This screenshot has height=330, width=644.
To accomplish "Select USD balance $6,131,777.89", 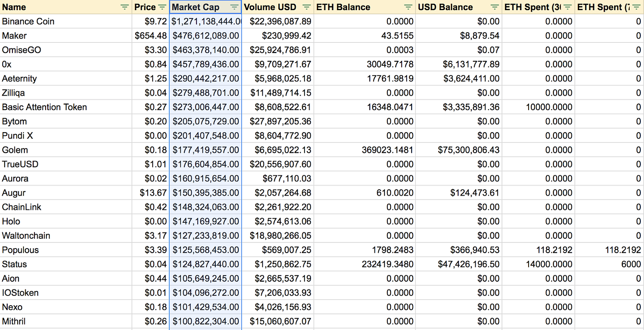I will pyautogui.click(x=459, y=64).
